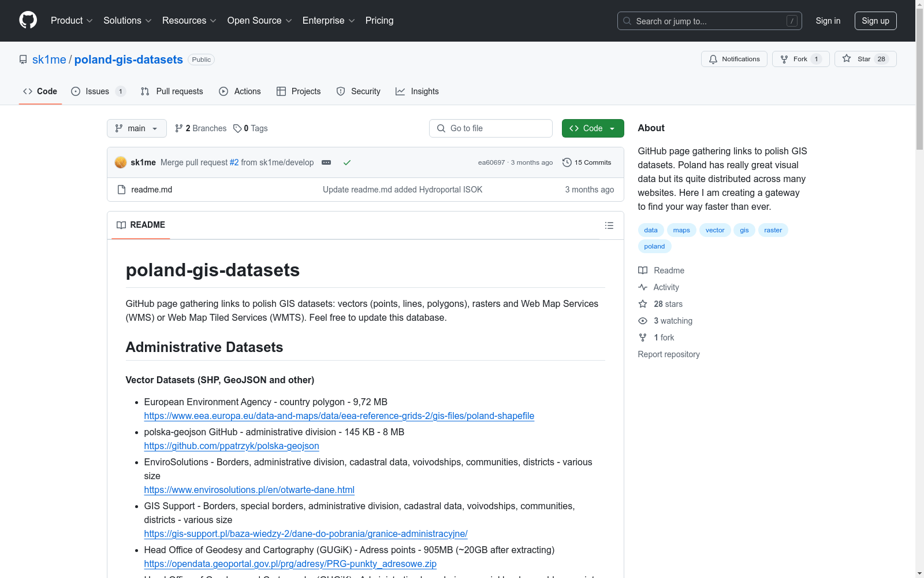Open the polska-geojson GitHub URL
Viewport: 924px width, 578px height.
(x=232, y=446)
